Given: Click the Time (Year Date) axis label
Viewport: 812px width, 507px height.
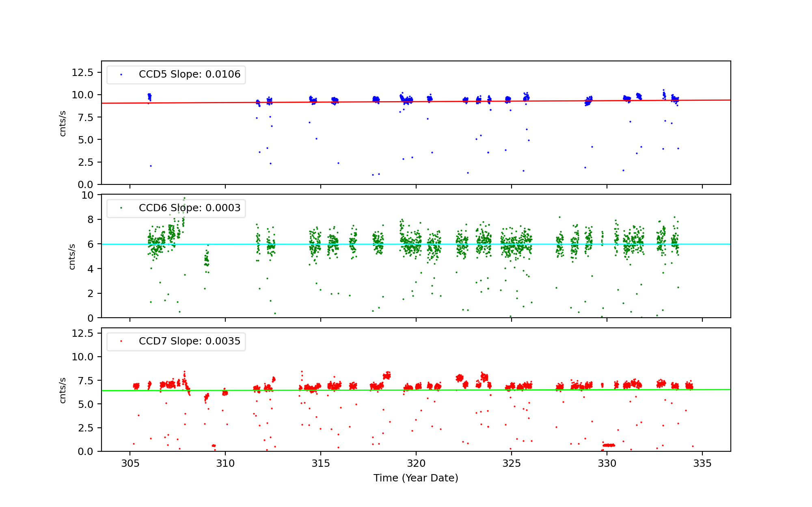Looking at the screenshot, I should (416, 478).
